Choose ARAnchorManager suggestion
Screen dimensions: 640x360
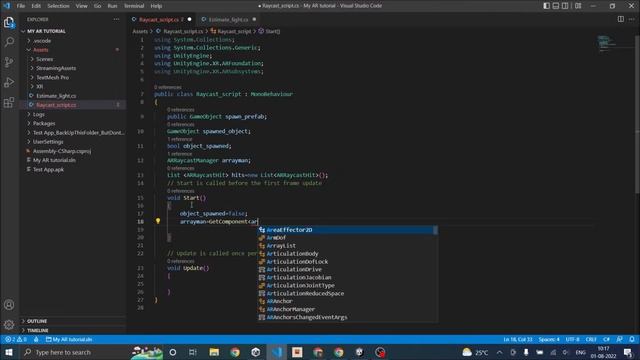pos(347,309)
